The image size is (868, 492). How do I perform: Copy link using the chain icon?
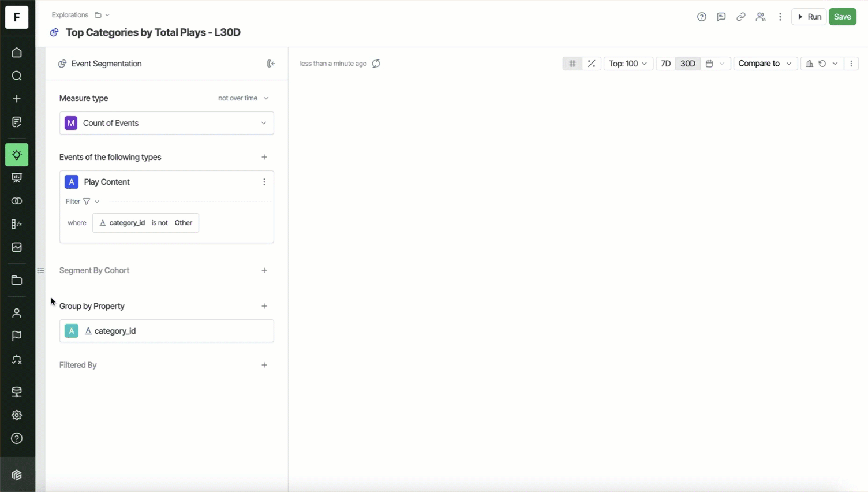pos(741,17)
